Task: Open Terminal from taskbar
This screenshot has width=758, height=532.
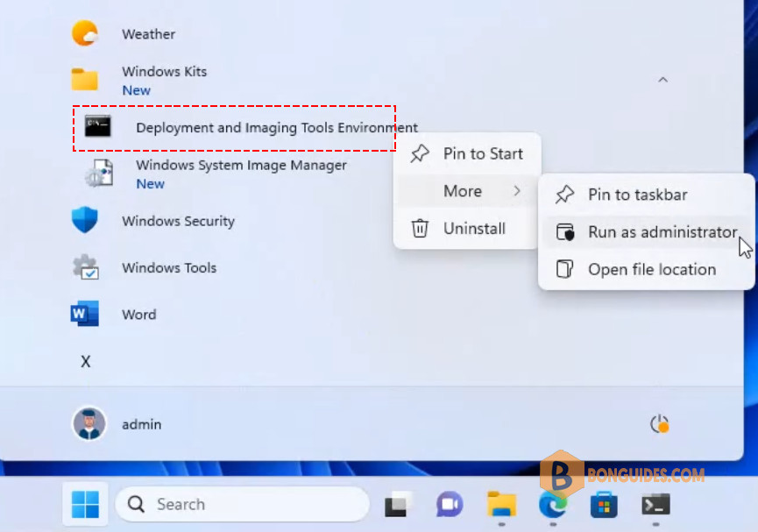Action: pyautogui.click(x=655, y=505)
